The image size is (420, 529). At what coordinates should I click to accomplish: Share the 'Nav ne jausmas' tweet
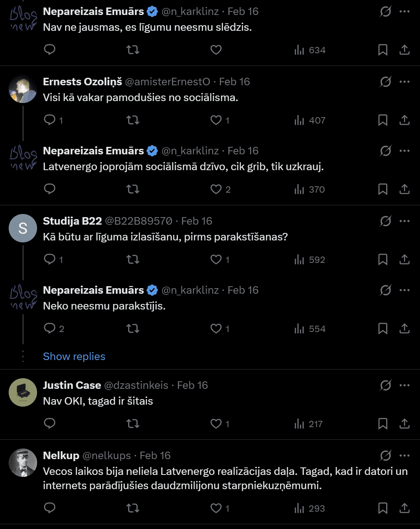tap(404, 50)
